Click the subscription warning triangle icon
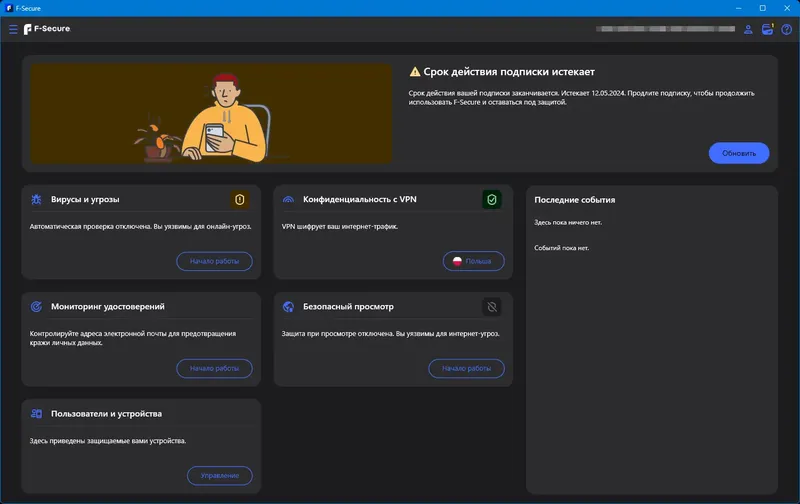This screenshot has height=504, width=800. click(415, 72)
